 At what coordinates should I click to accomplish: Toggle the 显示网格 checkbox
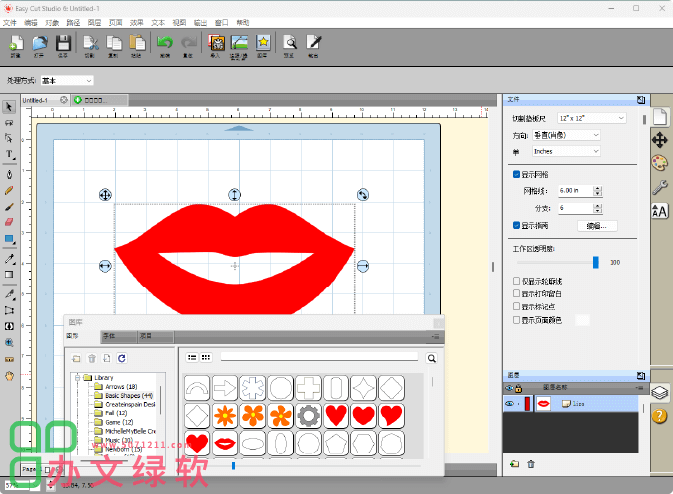[517, 174]
